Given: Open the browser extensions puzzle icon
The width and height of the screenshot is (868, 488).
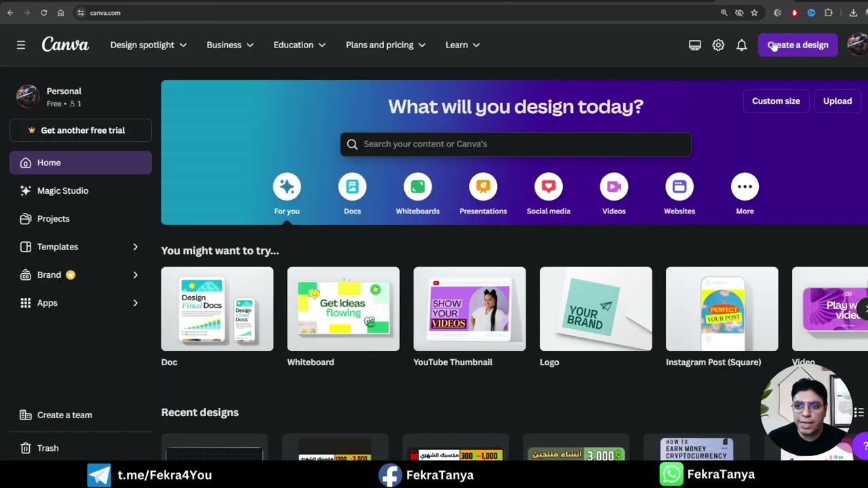Looking at the screenshot, I should (828, 13).
